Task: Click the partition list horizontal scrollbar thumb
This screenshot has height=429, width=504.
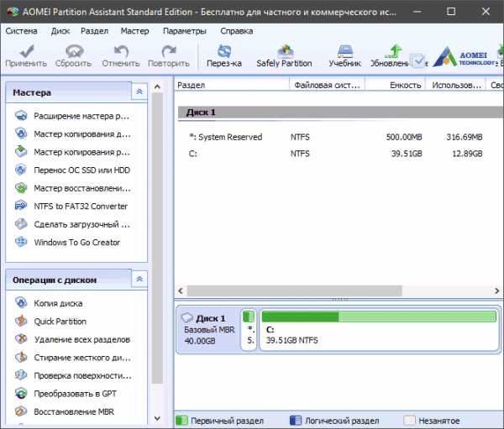Action: click(x=295, y=291)
